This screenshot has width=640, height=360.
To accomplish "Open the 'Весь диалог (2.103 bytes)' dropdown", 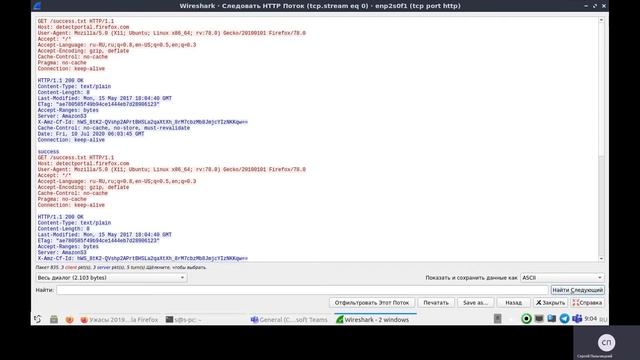I will tap(111, 278).
